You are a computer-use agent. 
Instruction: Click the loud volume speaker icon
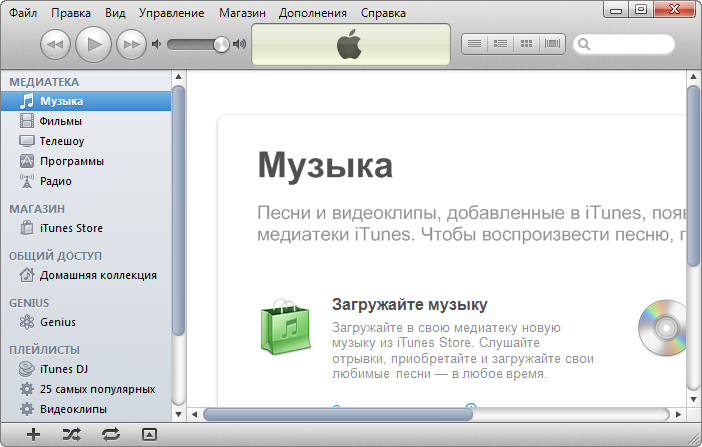240,44
